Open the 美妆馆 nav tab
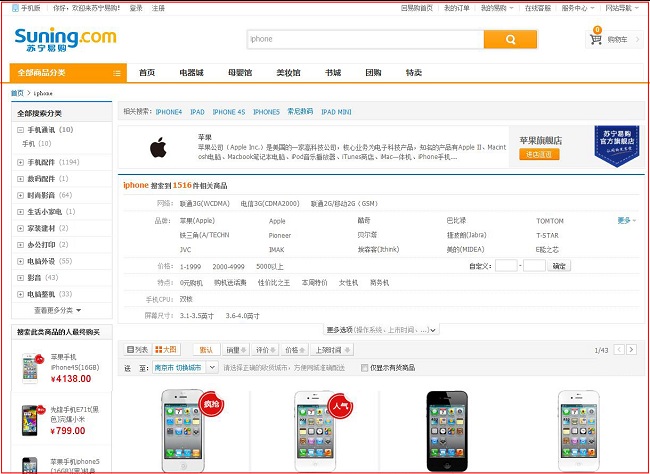Viewport: 650px width, 474px height. 289,73
